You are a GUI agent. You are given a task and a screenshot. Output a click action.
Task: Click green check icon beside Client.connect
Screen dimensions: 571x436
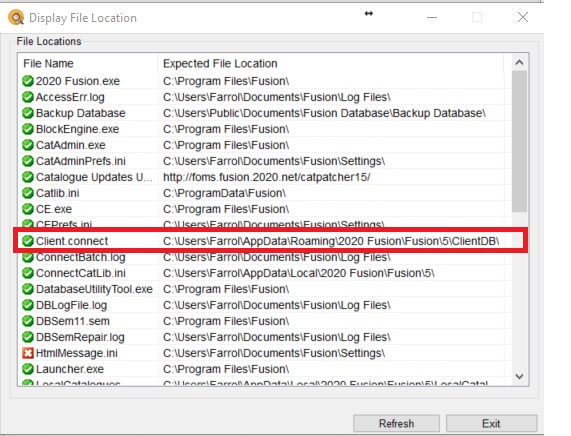28,241
